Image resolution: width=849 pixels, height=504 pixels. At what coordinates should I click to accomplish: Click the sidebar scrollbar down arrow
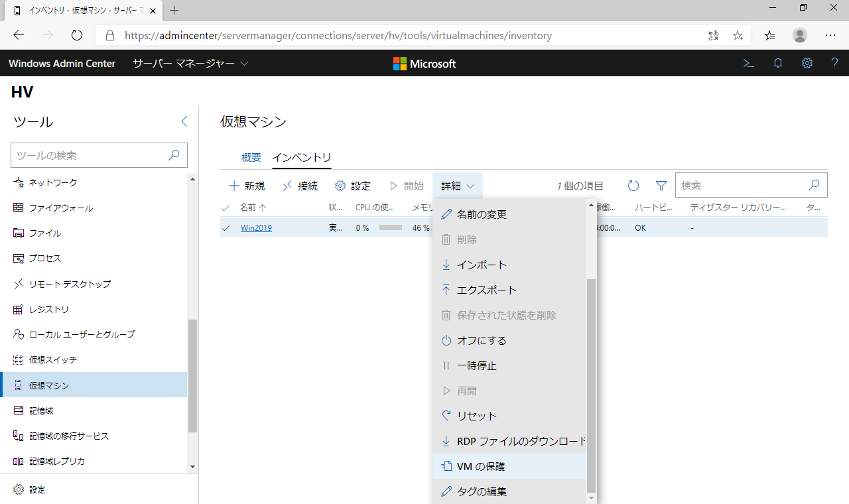pos(193,467)
